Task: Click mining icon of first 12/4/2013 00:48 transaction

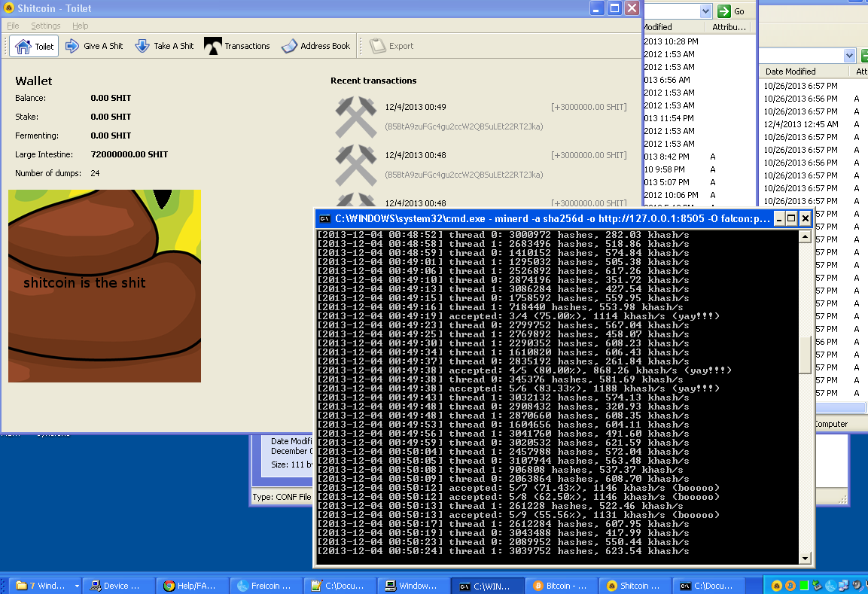Action: (356, 165)
